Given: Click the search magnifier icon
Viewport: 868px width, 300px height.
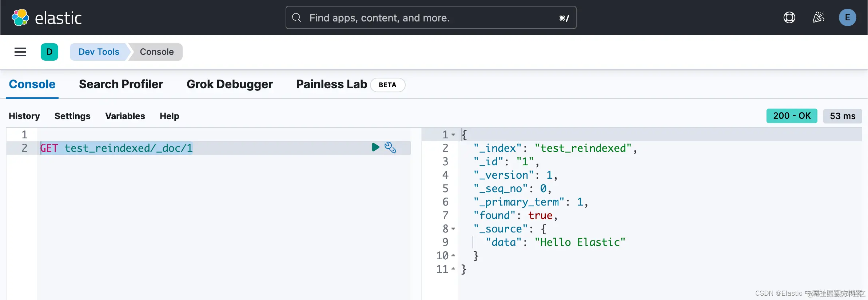Looking at the screenshot, I should point(296,17).
